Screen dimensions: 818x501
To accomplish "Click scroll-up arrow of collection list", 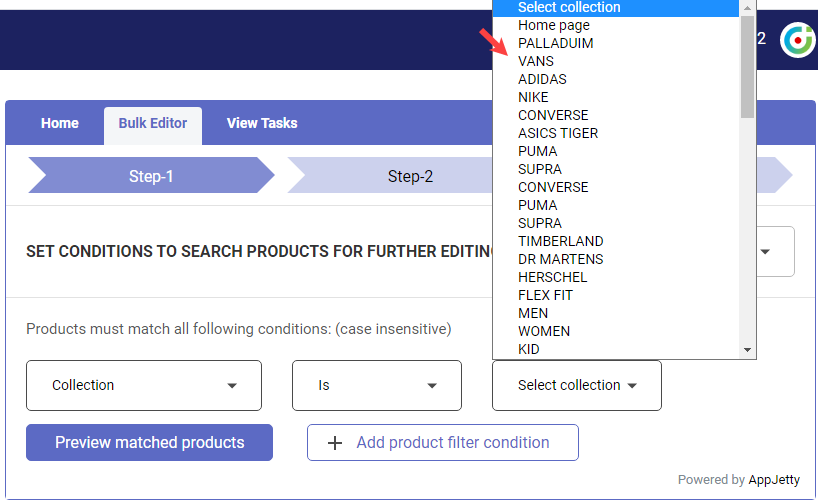I will coord(747,7).
